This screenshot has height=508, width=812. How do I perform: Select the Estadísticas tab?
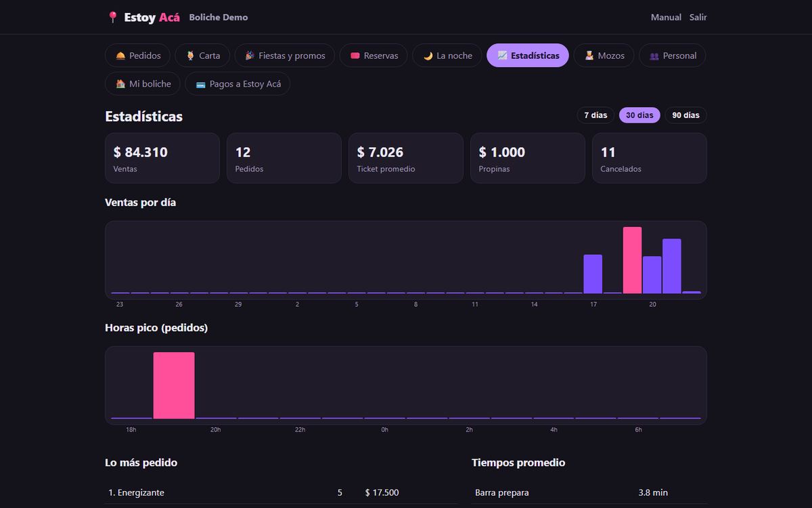[x=528, y=56]
